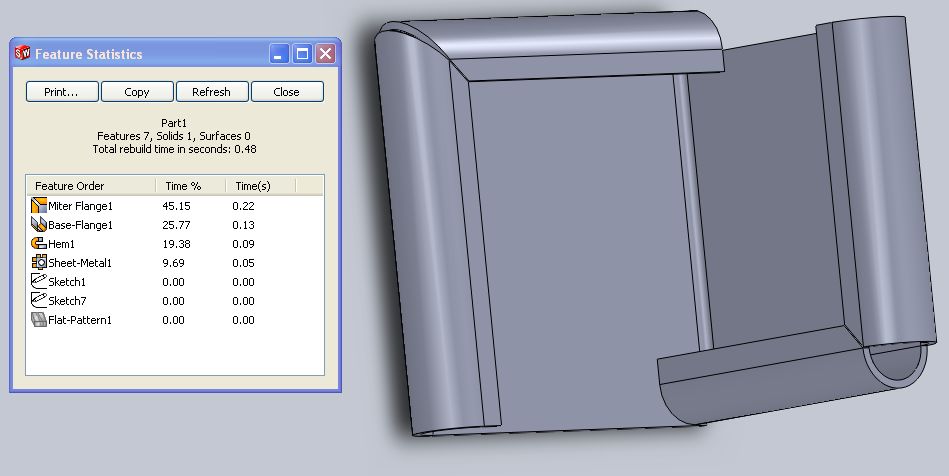Click the Sheet-Metal1 feature icon
The image size is (949, 476).
pos(39,262)
